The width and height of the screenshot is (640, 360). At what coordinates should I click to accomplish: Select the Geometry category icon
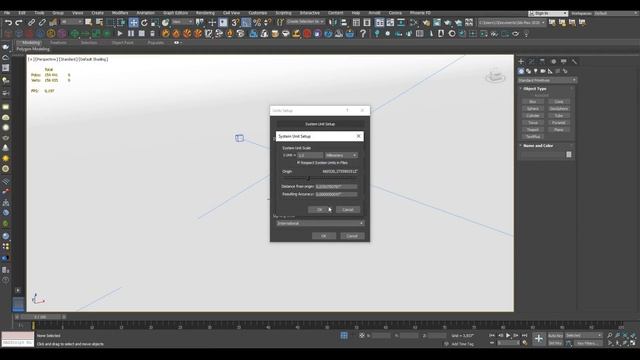coord(521,71)
